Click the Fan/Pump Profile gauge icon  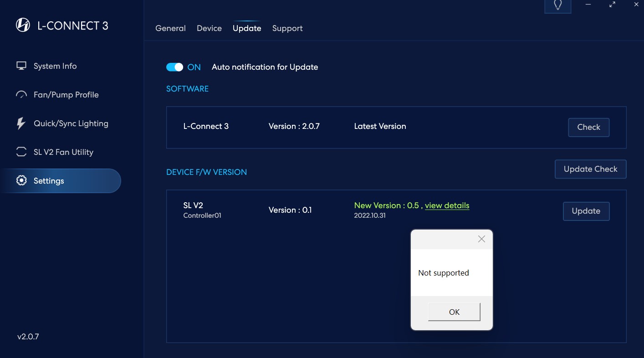click(21, 95)
